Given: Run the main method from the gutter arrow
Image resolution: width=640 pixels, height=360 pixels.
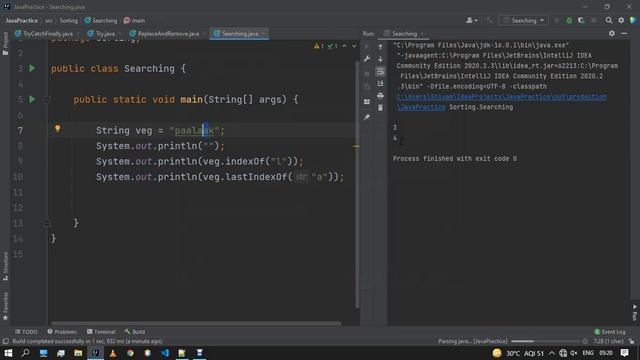Looking at the screenshot, I should pyautogui.click(x=32, y=99).
